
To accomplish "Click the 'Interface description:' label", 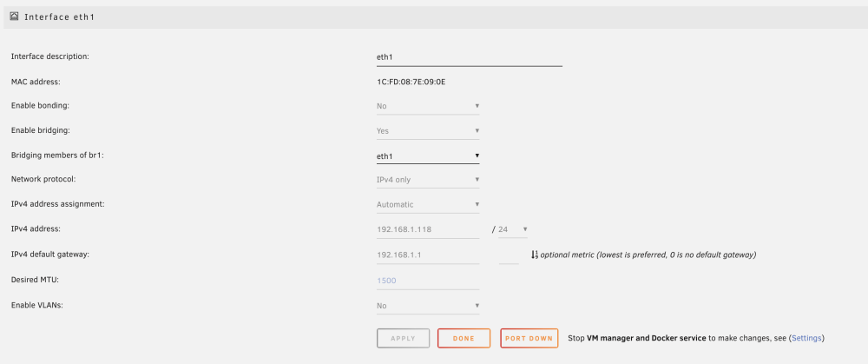I will (x=49, y=56).
